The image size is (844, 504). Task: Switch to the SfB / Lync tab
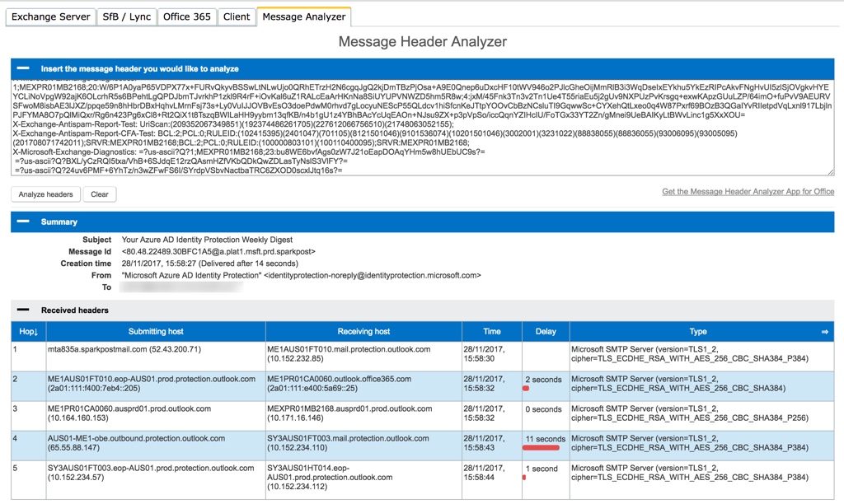[127, 16]
